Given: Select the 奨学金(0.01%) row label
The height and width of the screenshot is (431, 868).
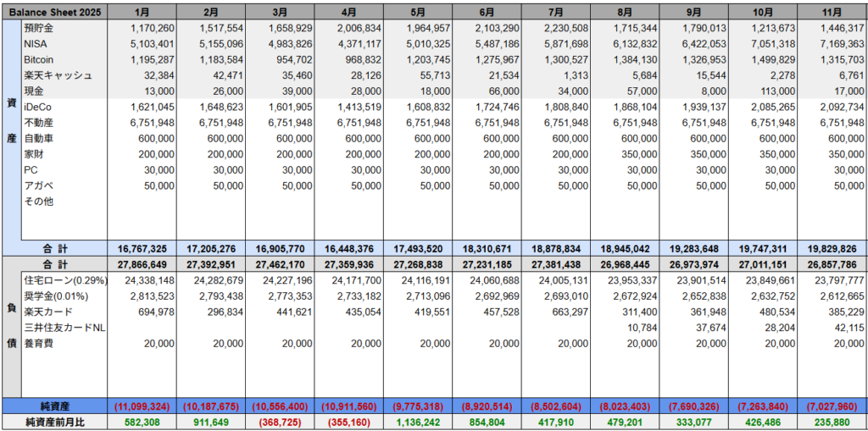Looking at the screenshot, I should pyautogui.click(x=57, y=296).
